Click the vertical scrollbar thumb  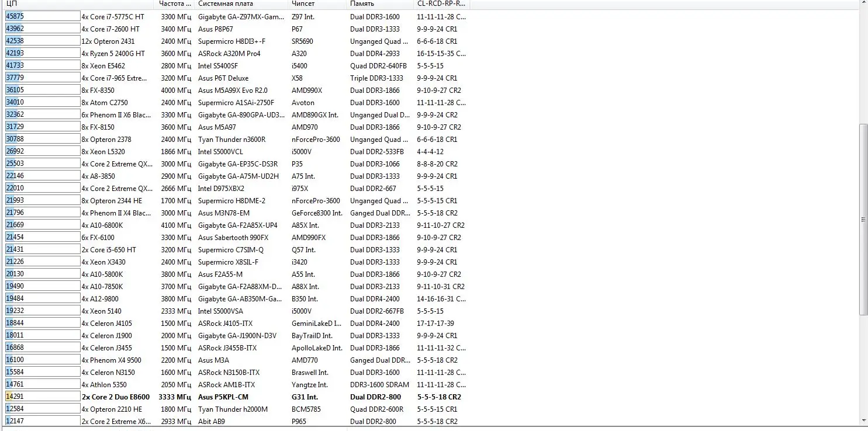863,220
